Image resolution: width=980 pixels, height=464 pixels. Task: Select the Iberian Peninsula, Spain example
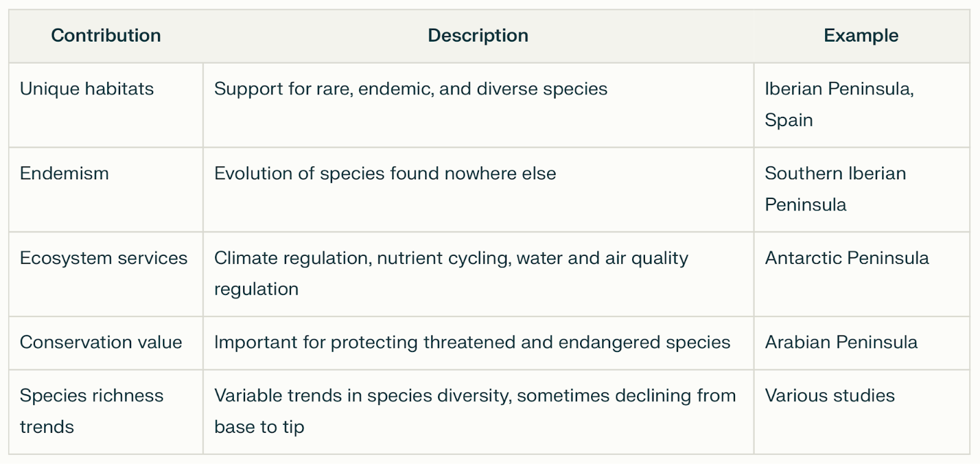coord(840,104)
